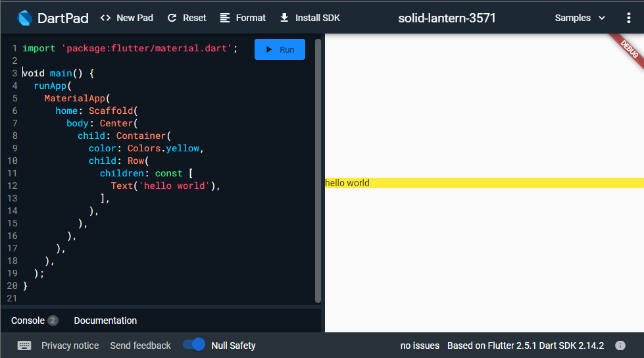
Task: Click the pad name solid-lantern-3571
Action: 447,18
